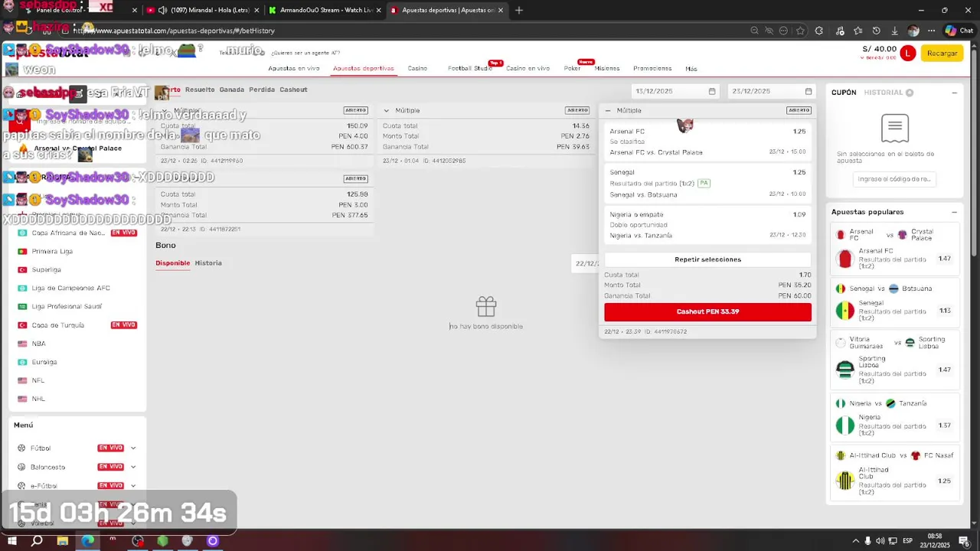The width and height of the screenshot is (980, 551).
Task: Filter bets by Perdida tab
Action: click(x=262, y=90)
